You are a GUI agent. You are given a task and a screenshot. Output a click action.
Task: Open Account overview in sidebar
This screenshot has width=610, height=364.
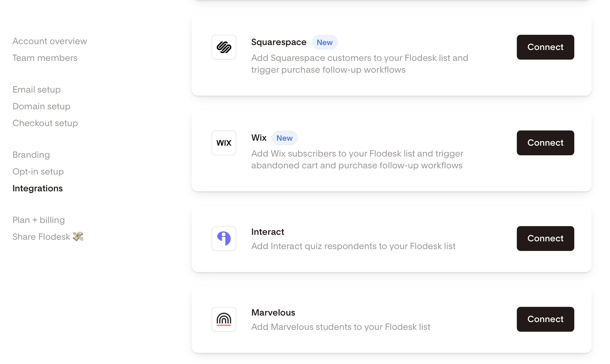coord(50,41)
